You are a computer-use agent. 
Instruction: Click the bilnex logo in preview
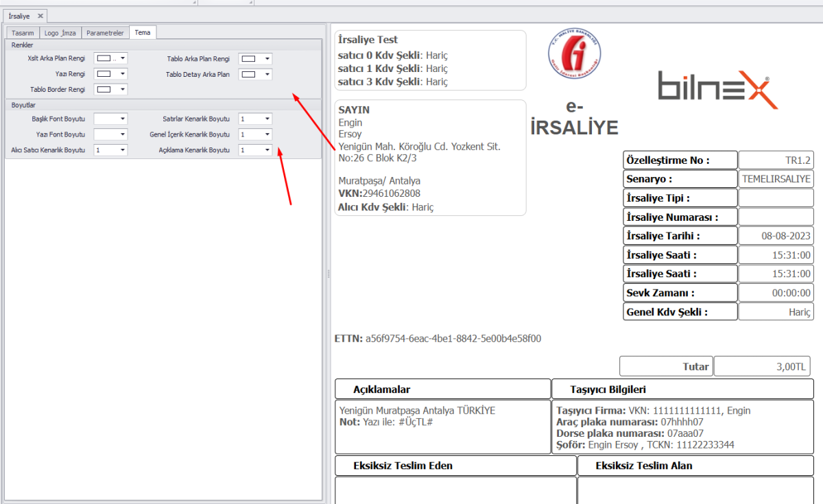pos(717,88)
